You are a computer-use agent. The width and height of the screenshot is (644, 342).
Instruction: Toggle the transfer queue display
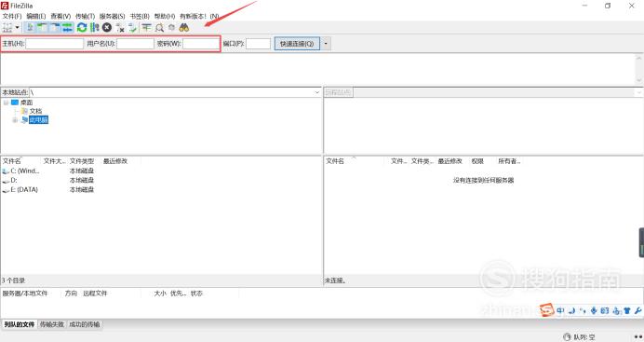click(x=67, y=28)
